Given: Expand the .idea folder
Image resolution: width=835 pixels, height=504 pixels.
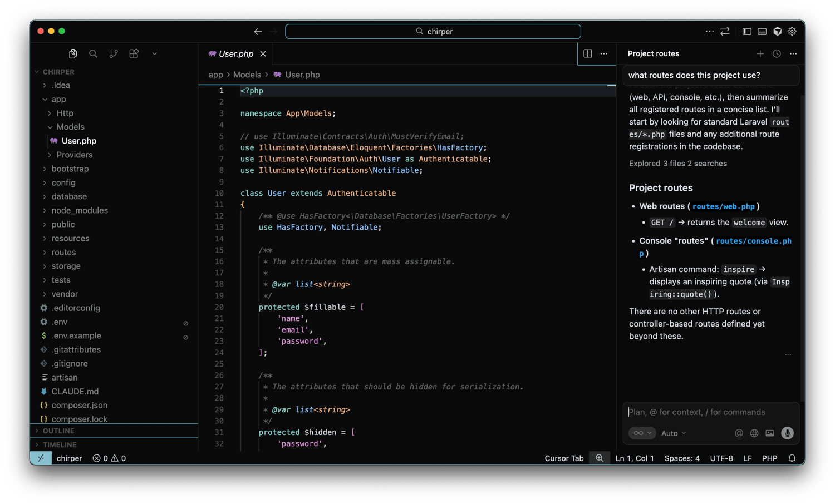Looking at the screenshot, I should [x=114, y=85].
